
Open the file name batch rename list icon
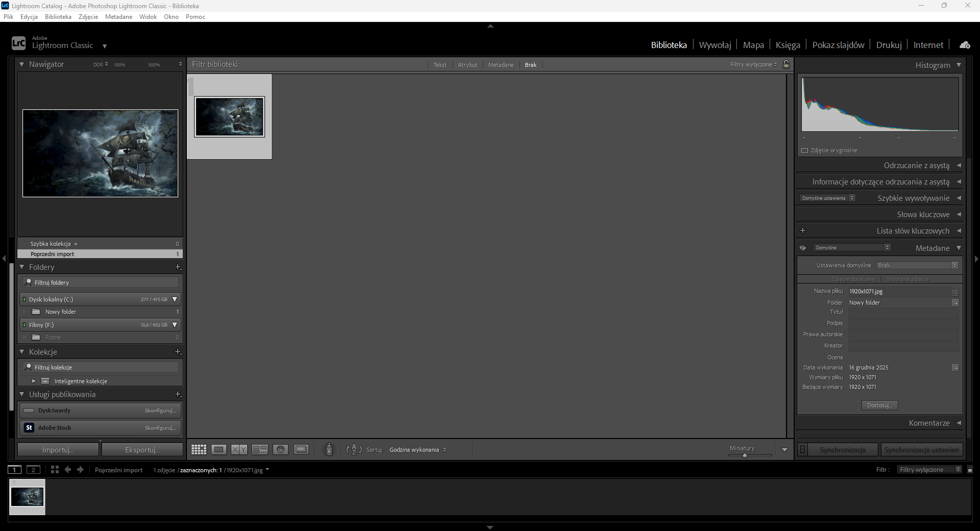click(x=955, y=292)
